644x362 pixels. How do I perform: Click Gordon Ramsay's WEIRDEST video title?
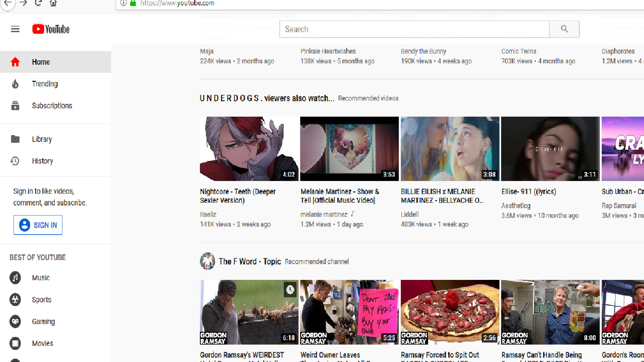[x=242, y=356]
